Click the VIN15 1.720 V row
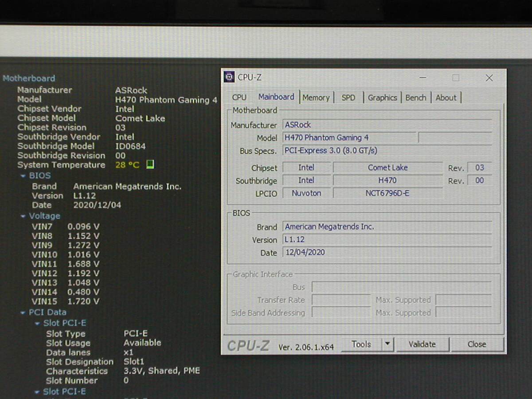Screen dimensions: 532x399 (65, 301)
